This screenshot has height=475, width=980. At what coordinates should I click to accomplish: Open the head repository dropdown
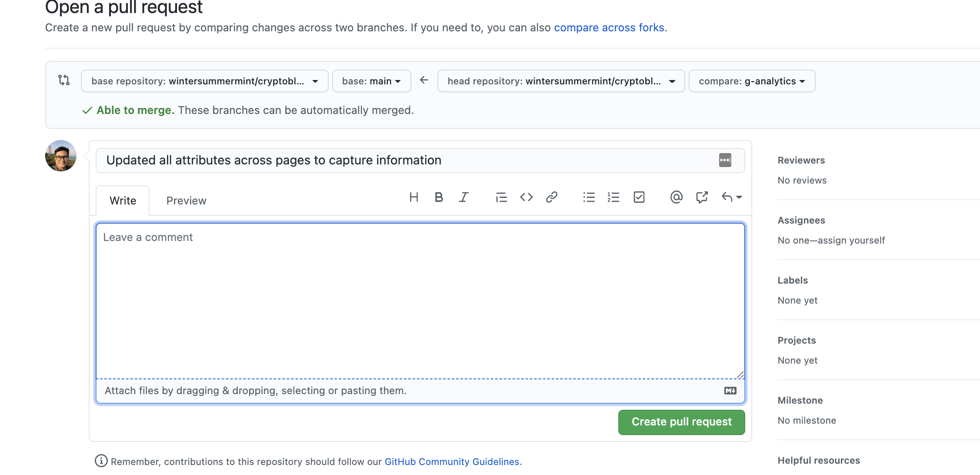tap(561, 81)
